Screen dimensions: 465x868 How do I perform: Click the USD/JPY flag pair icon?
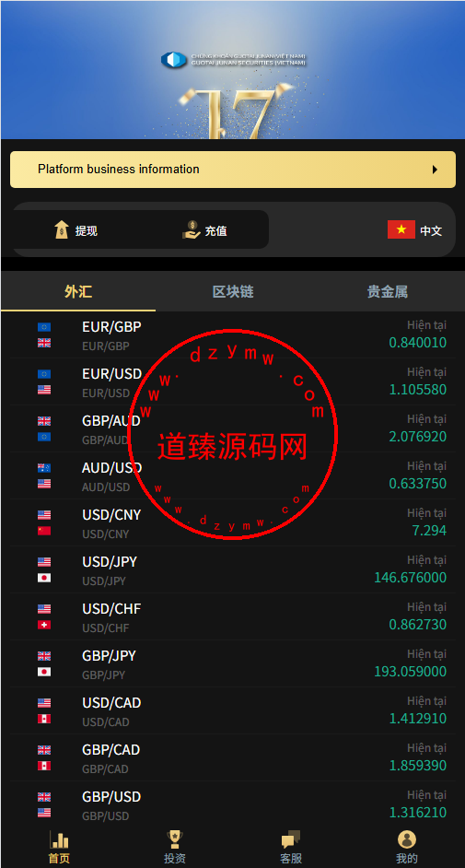(x=44, y=570)
